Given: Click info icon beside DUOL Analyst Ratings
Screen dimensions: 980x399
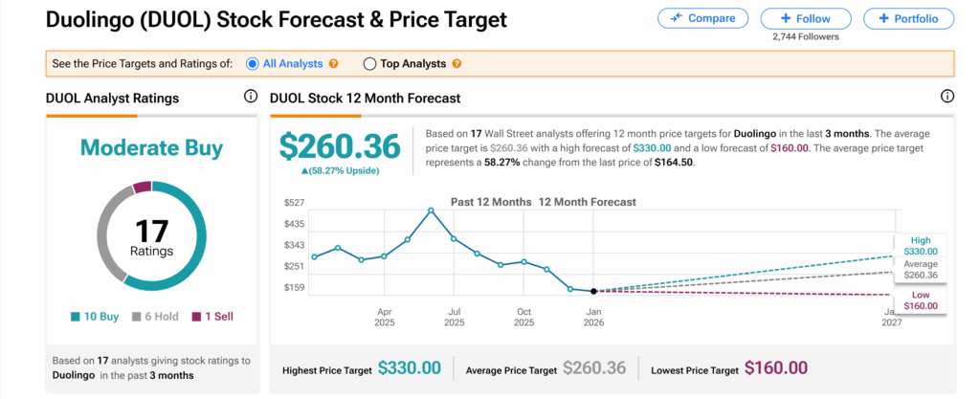Looking at the screenshot, I should 251,97.
